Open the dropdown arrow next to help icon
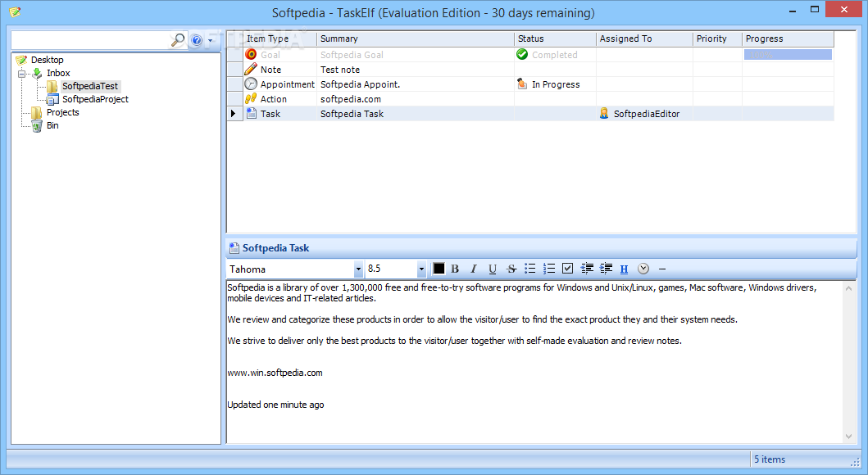The height and width of the screenshot is (475, 868). point(211,40)
